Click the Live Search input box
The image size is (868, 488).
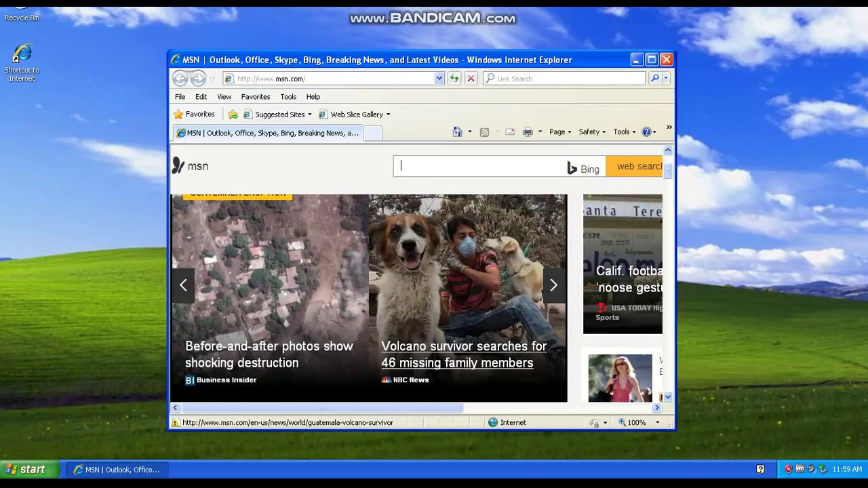(x=564, y=79)
